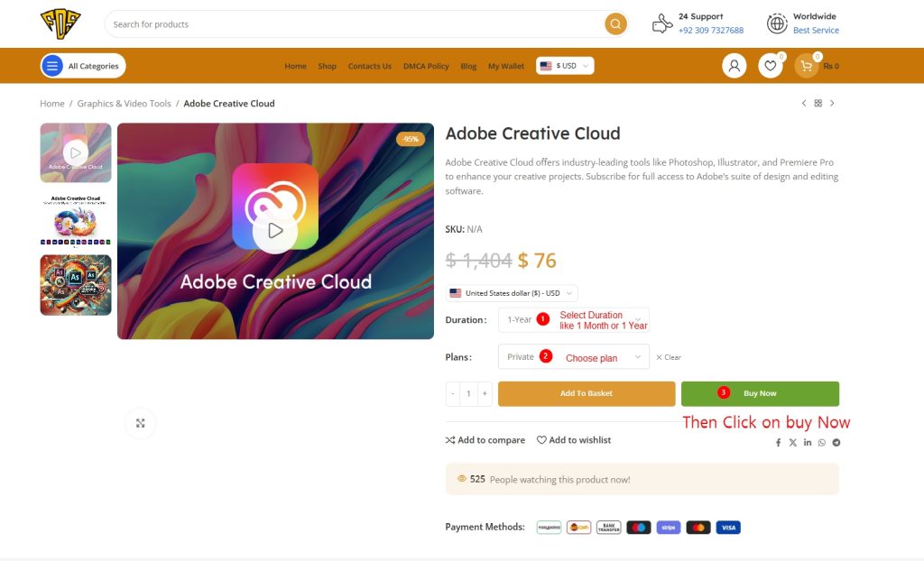Decrease quantity with minus button
Viewport: 924px width, 561px height.
coord(453,393)
